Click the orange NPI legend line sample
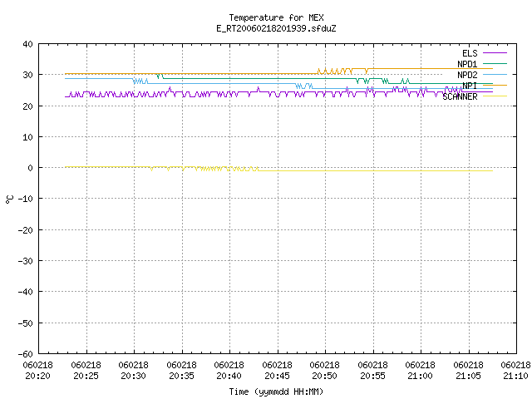This screenshot has width=532, height=399. pyautogui.click(x=495, y=85)
